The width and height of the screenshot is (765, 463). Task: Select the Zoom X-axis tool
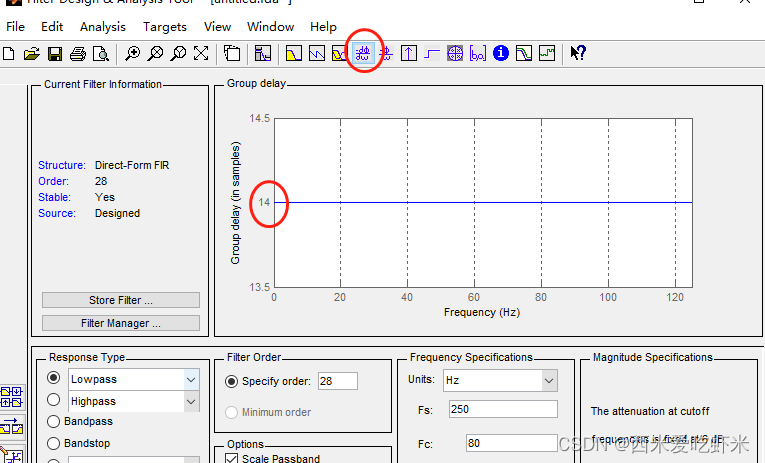pyautogui.click(x=155, y=53)
